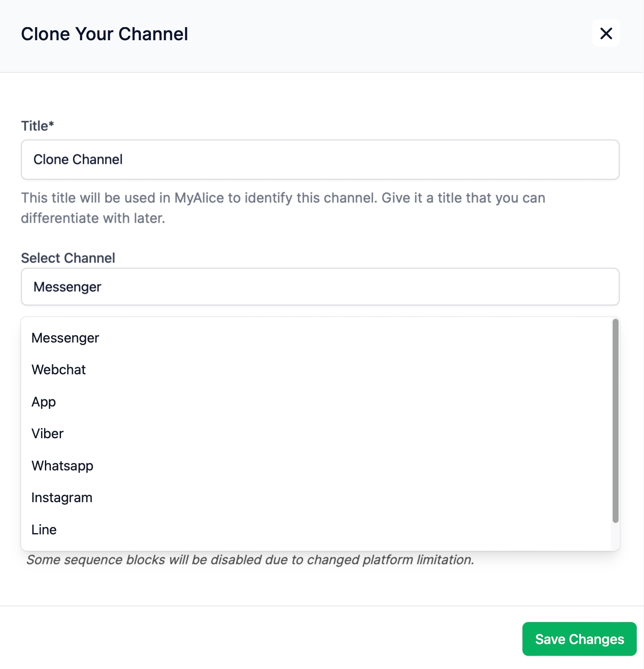Click scrollbar track below the thumb

coord(616,536)
